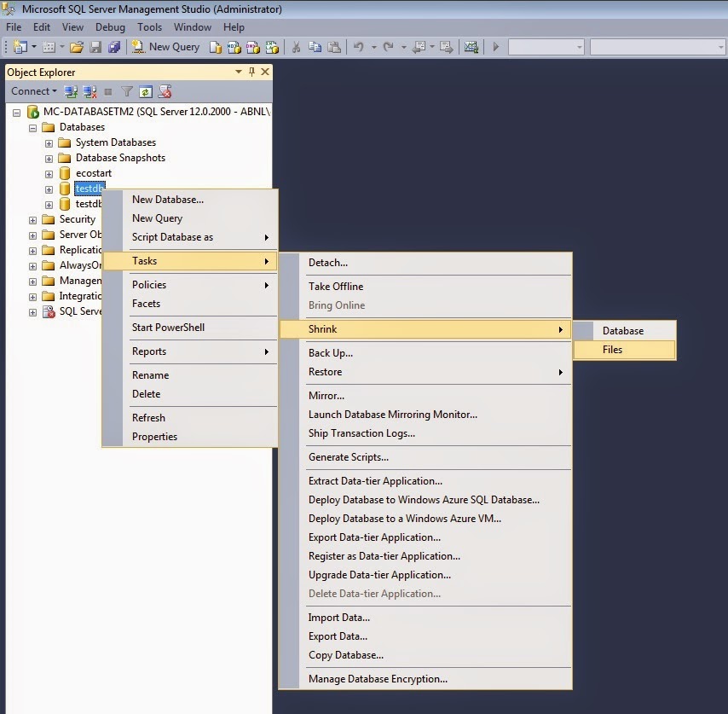Screen dimensions: 728x714
Task: Open the Debug menu
Action: 109,26
